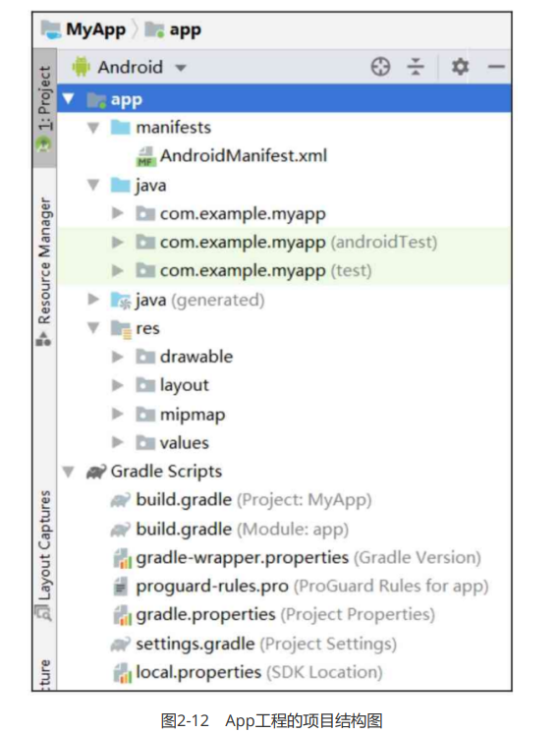Switch to the Resource Manager side tab
The width and height of the screenshot is (560, 734).
pos(44,269)
